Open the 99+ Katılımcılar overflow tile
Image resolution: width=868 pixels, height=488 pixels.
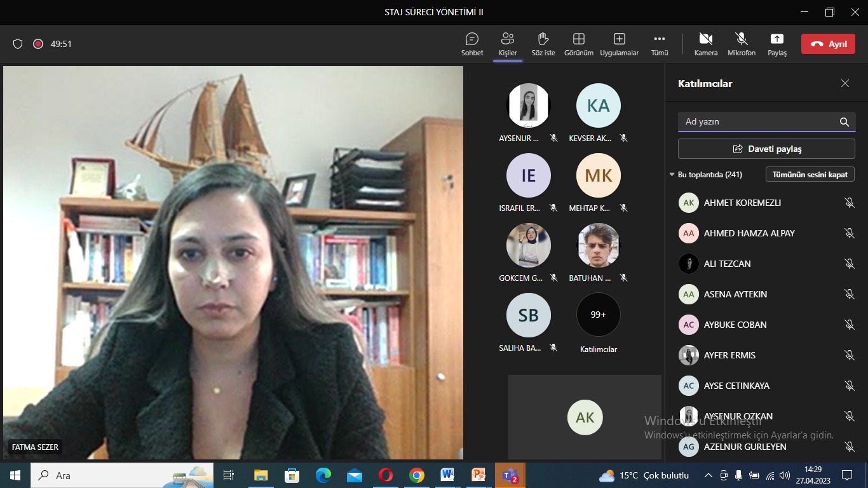click(599, 315)
